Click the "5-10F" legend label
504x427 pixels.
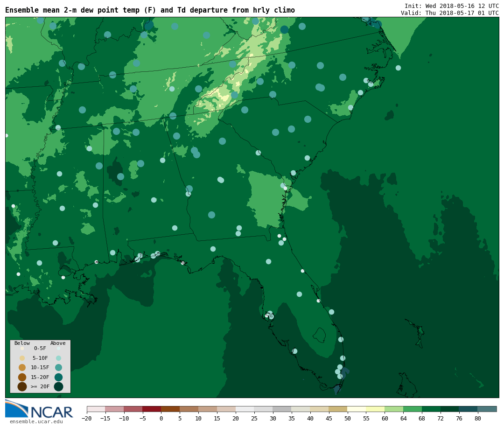point(40,358)
